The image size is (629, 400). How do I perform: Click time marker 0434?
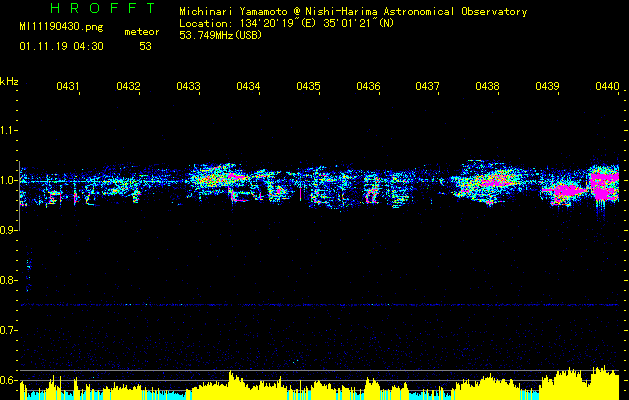click(x=248, y=86)
